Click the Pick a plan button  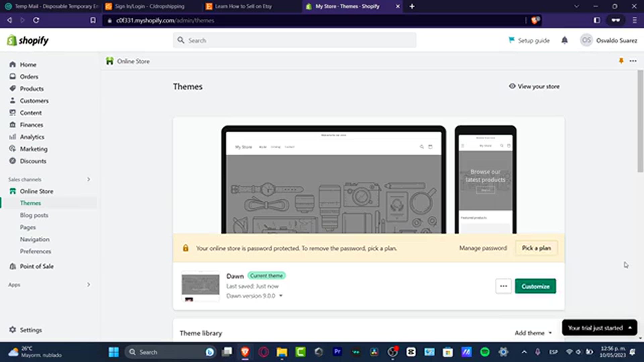tap(536, 248)
